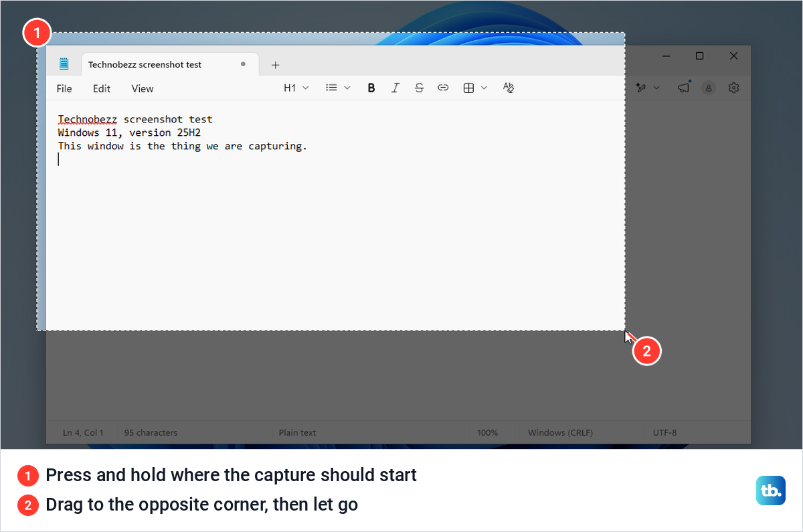Image resolution: width=803 pixels, height=532 pixels.
Task: Click 'Plain text' format indicator
Action: [297, 433]
